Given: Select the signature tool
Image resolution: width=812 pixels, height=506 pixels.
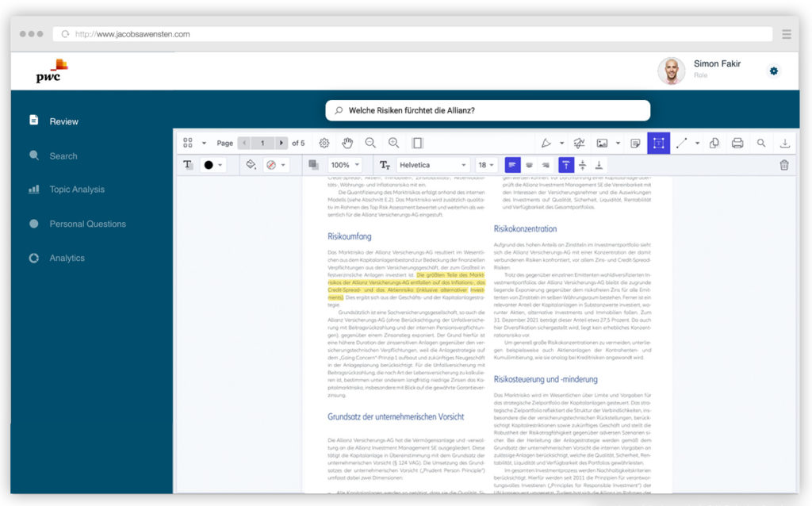Looking at the screenshot, I should (x=579, y=143).
